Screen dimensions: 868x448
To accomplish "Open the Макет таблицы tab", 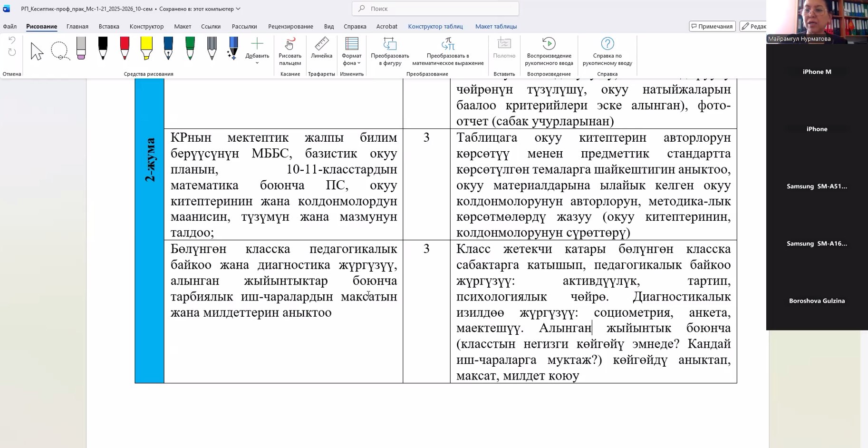I will (495, 27).
